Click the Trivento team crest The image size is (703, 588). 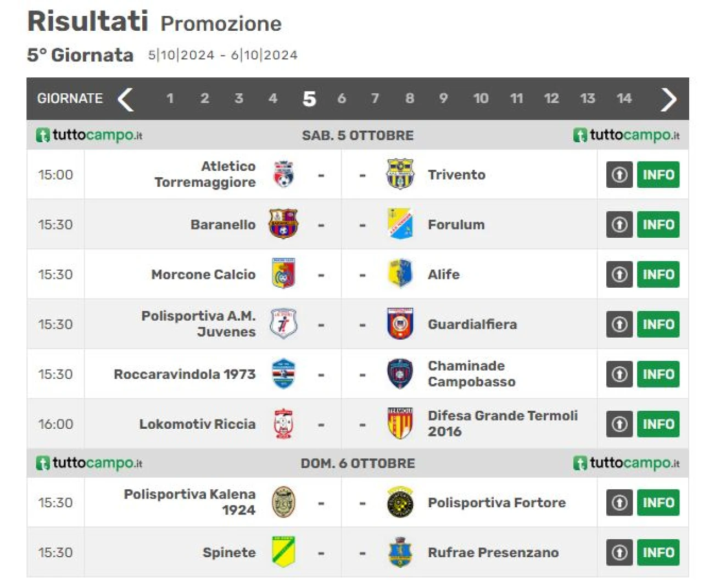pyautogui.click(x=400, y=175)
